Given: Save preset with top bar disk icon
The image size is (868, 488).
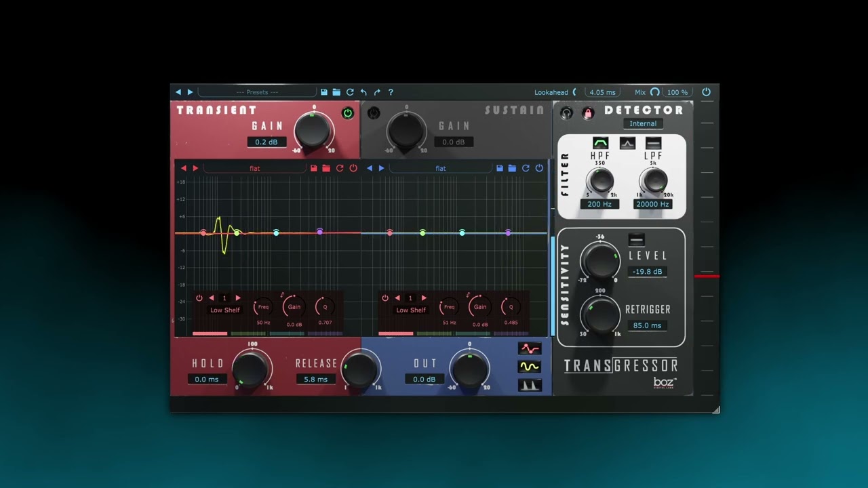Looking at the screenshot, I should point(324,92).
